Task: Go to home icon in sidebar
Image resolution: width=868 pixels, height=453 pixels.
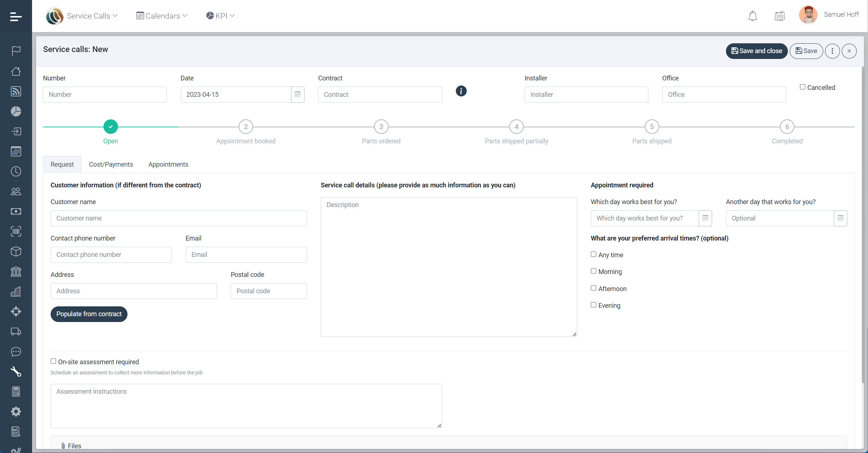Action: click(16, 71)
